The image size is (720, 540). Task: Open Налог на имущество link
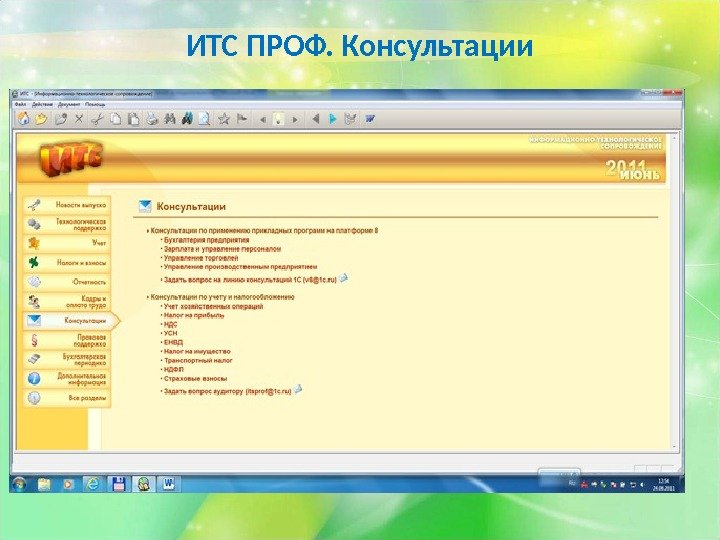point(197,351)
